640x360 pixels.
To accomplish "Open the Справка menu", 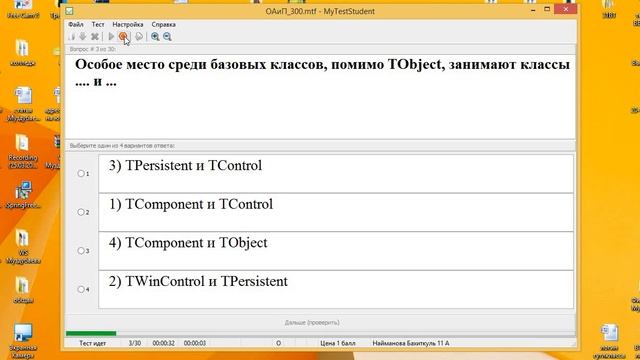I will point(163,24).
